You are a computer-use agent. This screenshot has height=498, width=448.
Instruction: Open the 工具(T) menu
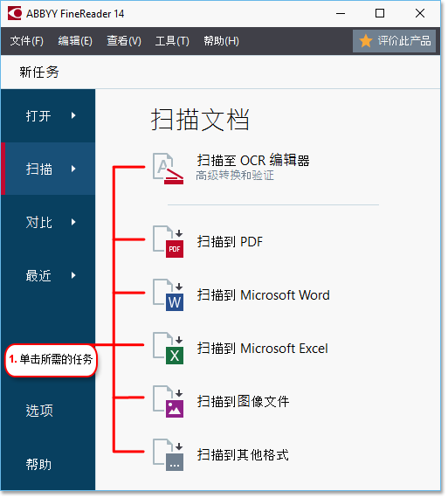click(172, 41)
